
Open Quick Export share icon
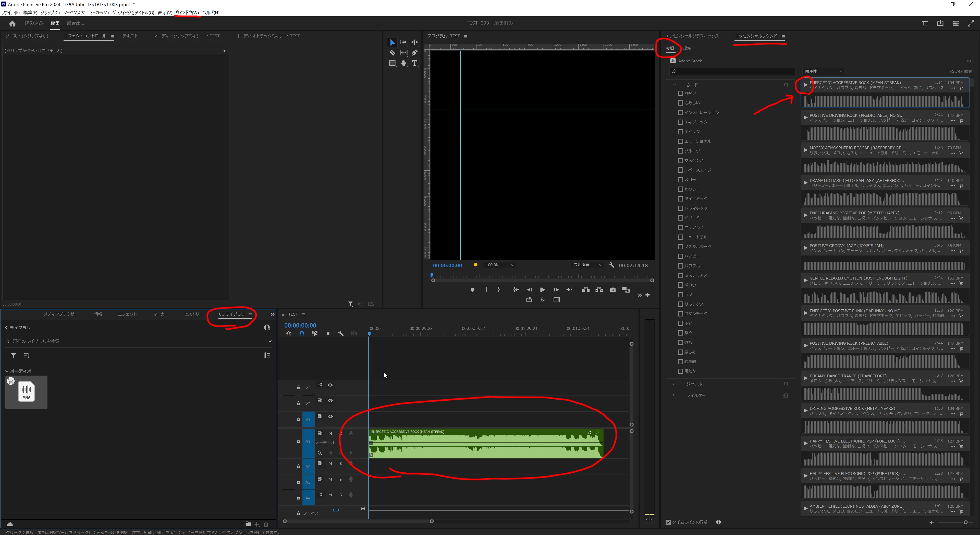tap(940, 23)
